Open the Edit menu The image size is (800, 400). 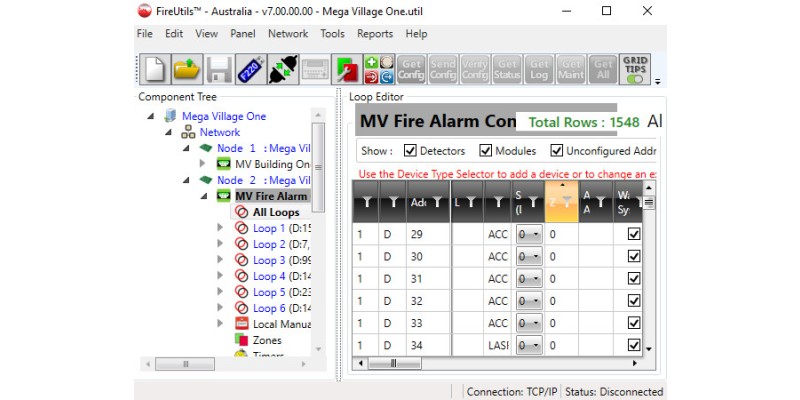(x=174, y=34)
